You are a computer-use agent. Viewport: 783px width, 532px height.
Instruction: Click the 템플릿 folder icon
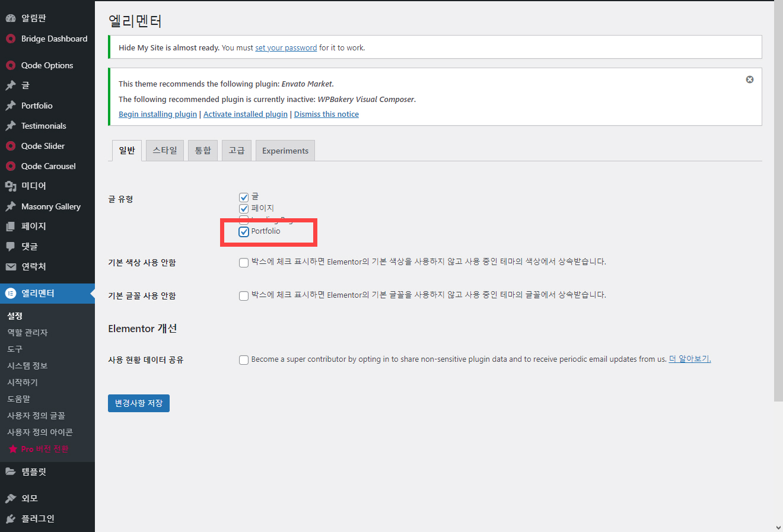point(11,472)
